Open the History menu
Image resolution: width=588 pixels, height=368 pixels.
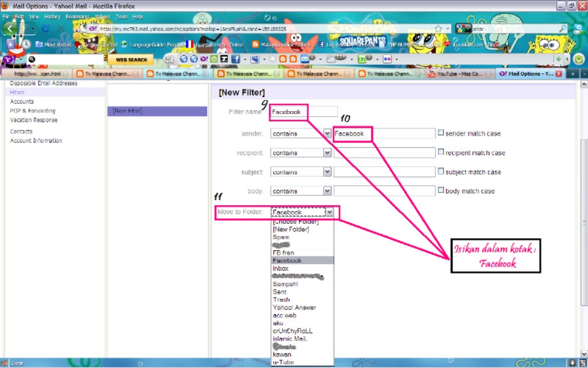[x=52, y=17]
